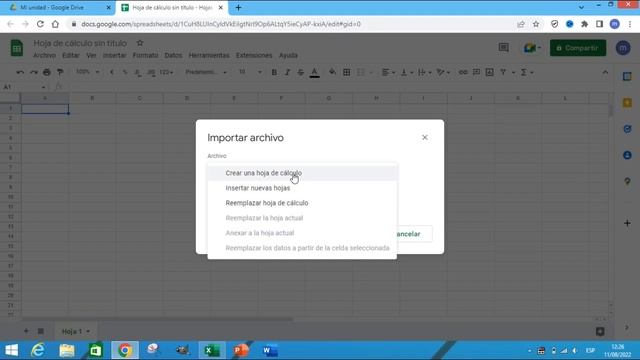Image resolution: width=640 pixels, height=360 pixels.
Task: Open Word from the taskbar
Action: pyautogui.click(x=270, y=350)
